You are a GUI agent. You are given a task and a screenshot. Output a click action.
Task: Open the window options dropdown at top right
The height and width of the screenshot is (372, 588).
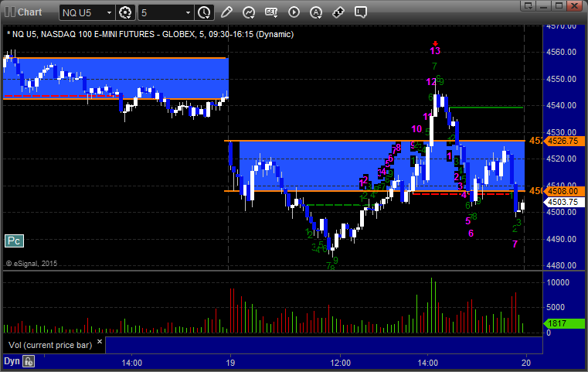tap(529, 5)
